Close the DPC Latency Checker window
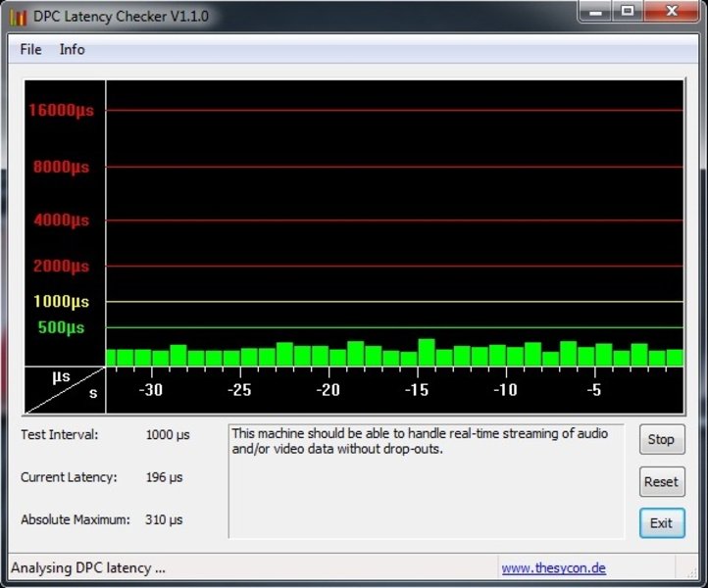This screenshot has height=588, width=708. click(672, 12)
